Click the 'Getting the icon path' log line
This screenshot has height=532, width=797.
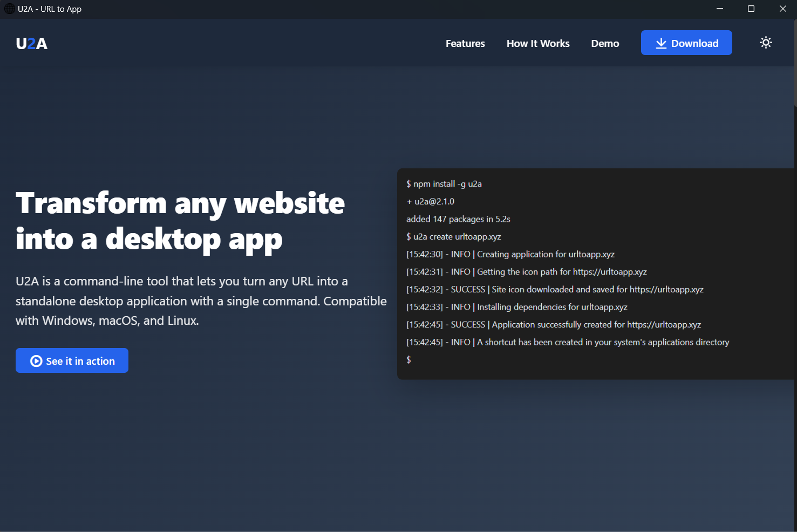click(x=527, y=272)
